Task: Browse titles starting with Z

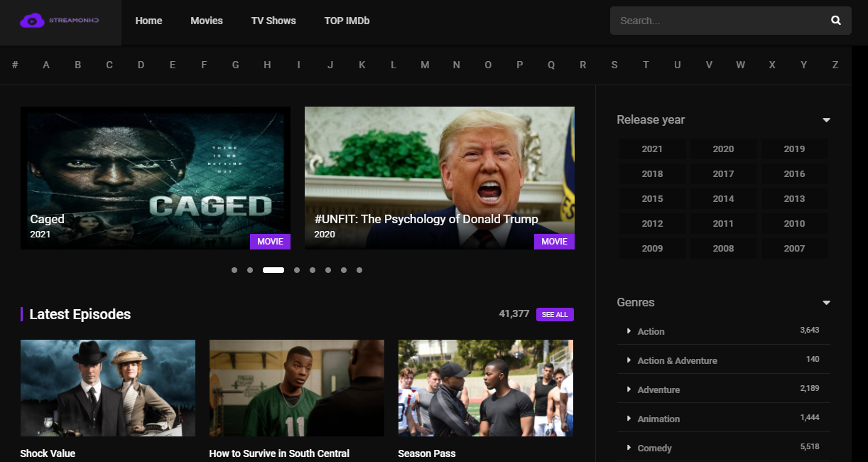Action: [835, 65]
